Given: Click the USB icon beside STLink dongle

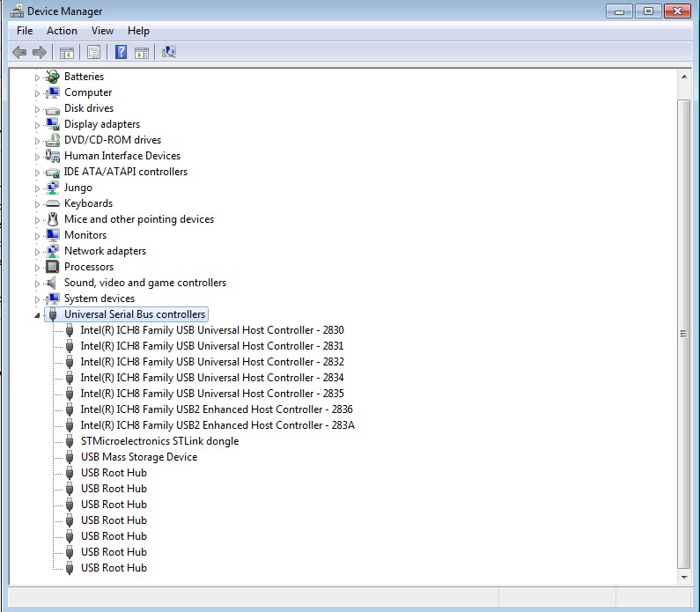Looking at the screenshot, I should pos(70,441).
